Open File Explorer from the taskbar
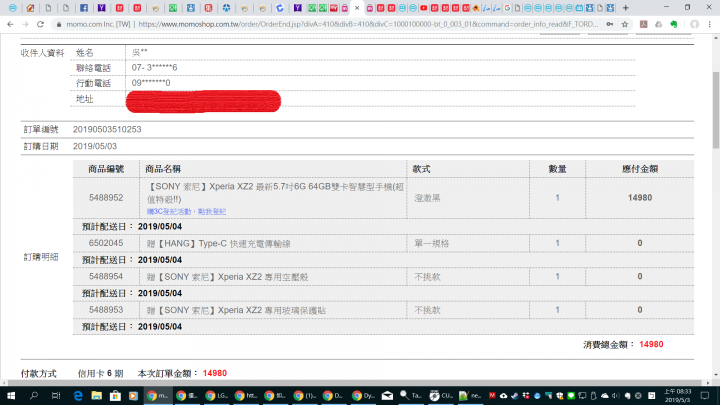Image resolution: width=720 pixels, height=405 pixels. click(96, 395)
